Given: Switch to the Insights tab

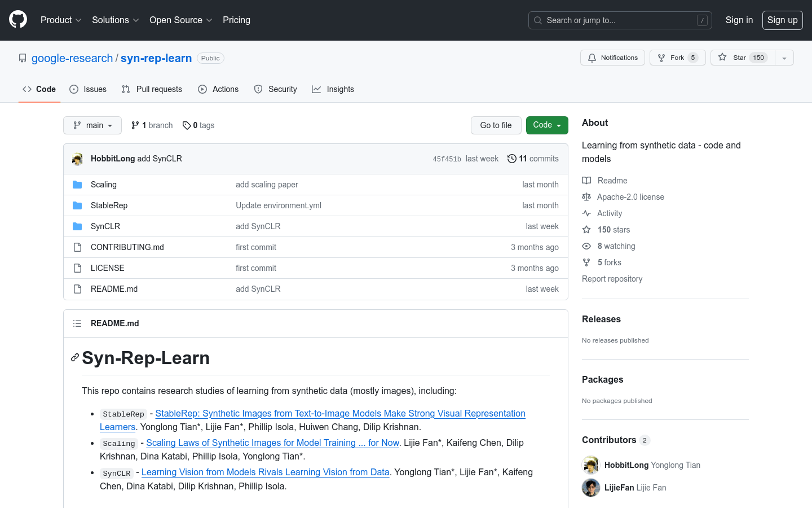Looking at the screenshot, I should [x=333, y=89].
